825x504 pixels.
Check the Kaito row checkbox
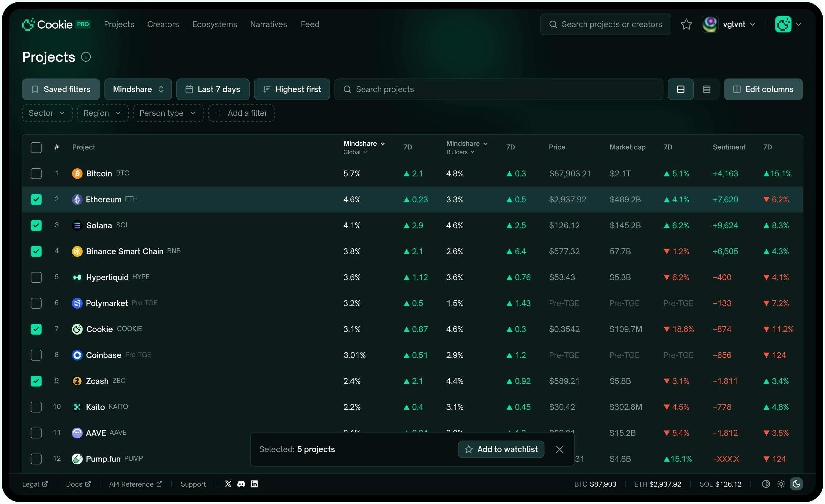coord(36,407)
